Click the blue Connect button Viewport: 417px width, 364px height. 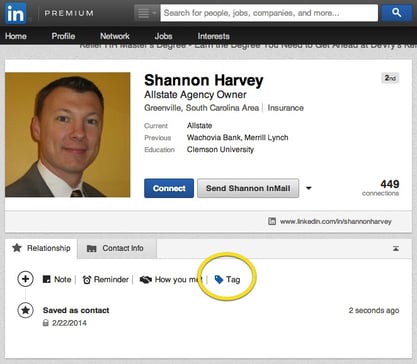pos(169,188)
